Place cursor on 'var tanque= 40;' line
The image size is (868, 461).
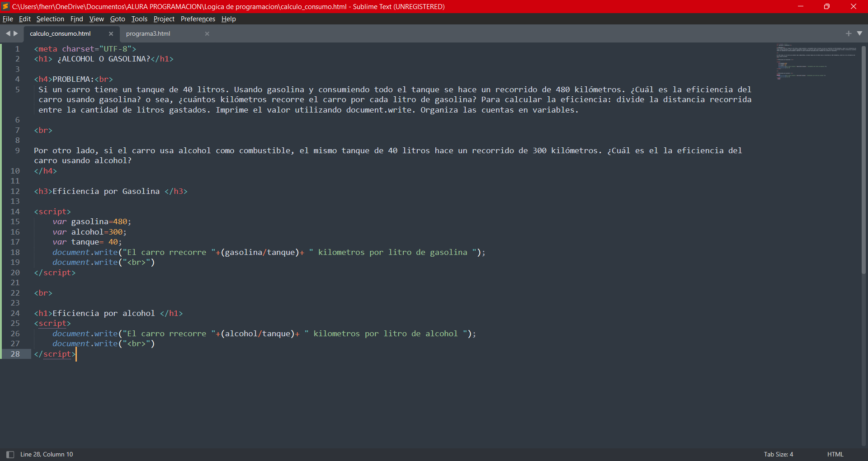(x=87, y=242)
